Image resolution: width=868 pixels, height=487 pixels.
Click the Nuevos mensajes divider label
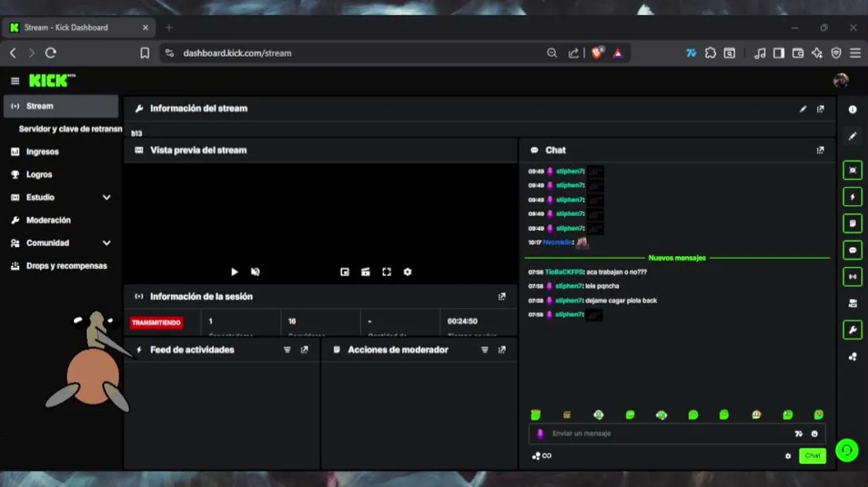677,258
